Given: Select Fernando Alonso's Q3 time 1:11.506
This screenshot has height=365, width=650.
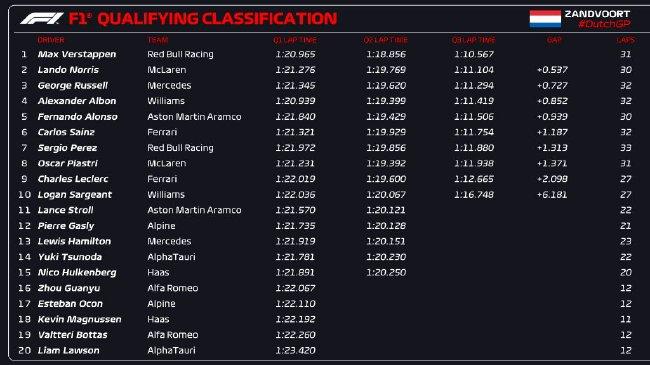Looking at the screenshot, I should click(x=474, y=117).
